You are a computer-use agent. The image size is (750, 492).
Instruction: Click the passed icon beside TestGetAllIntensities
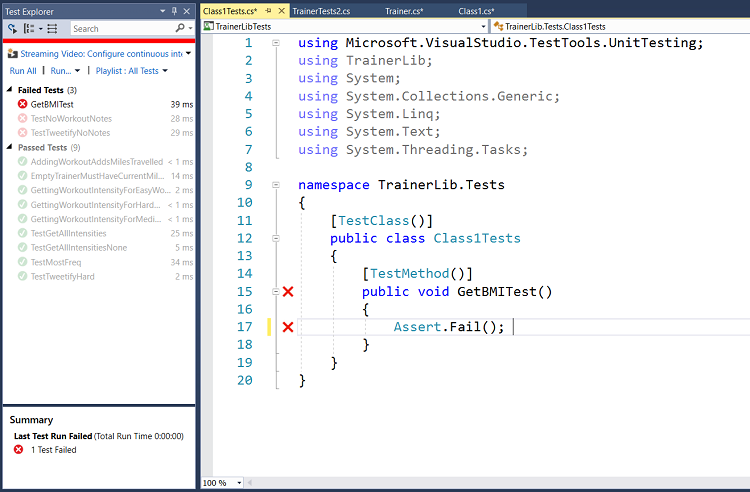tap(22, 233)
